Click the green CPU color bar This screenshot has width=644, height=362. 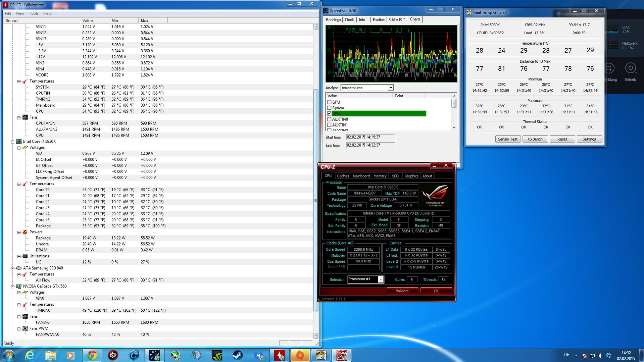click(379, 113)
